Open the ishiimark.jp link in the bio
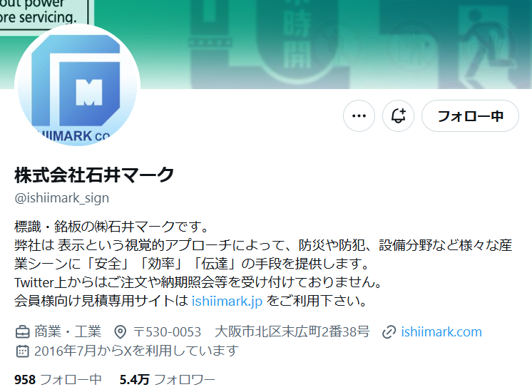The image size is (532, 392). pos(227,301)
